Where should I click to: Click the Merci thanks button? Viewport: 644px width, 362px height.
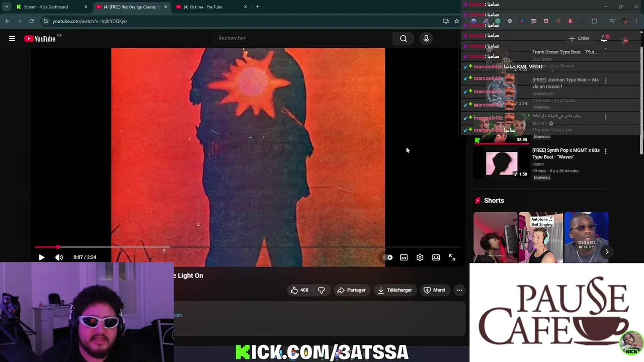coord(434,290)
